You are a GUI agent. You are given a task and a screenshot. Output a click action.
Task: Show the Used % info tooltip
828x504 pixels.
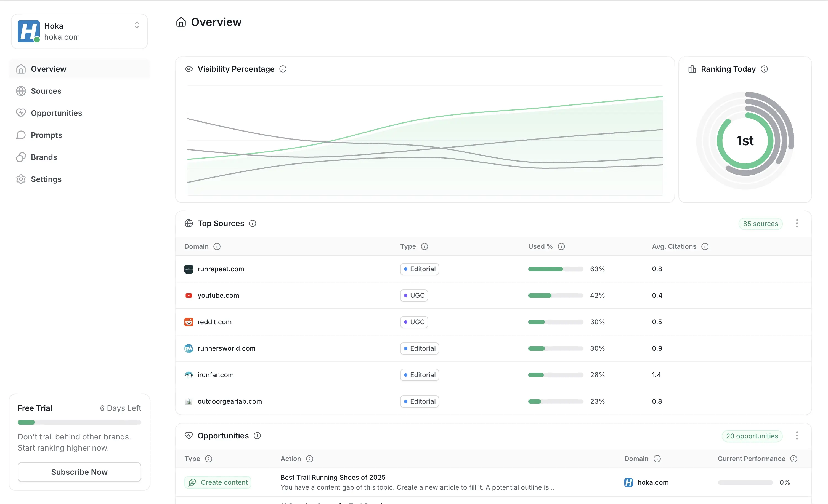(561, 246)
